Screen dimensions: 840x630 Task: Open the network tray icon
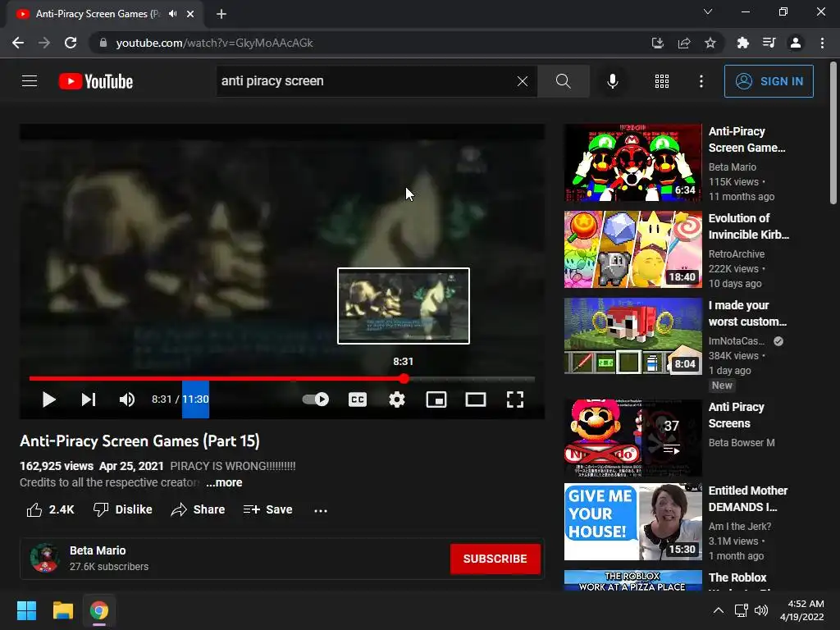pyautogui.click(x=742, y=610)
